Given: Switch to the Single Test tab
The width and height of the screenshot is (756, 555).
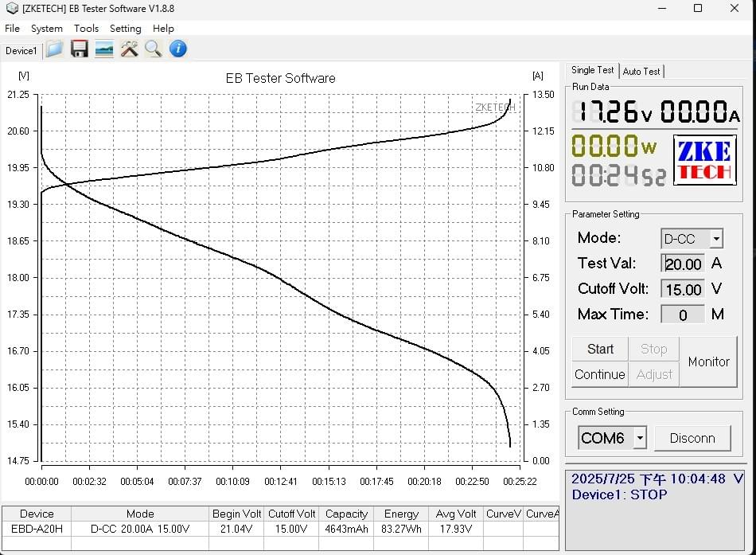Looking at the screenshot, I should pos(592,70).
